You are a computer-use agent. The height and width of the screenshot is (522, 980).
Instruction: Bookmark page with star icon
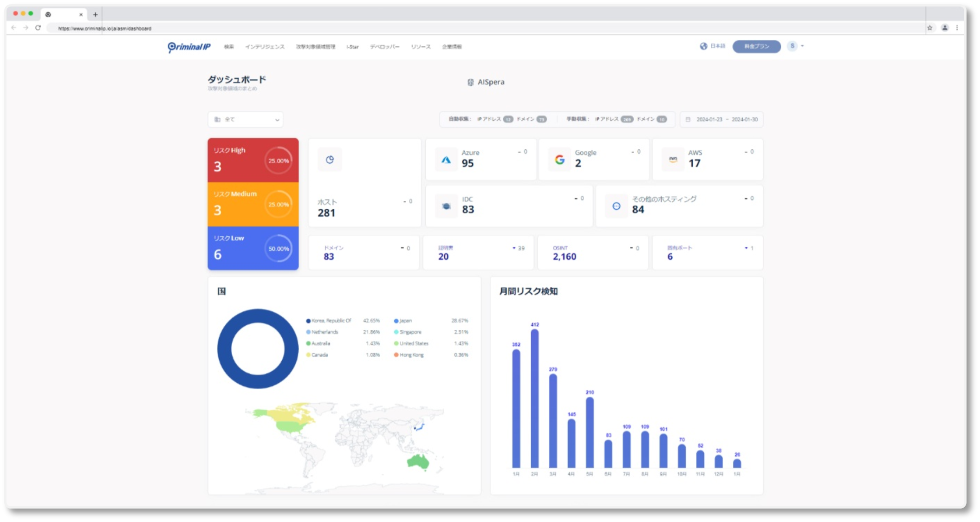pos(929,28)
